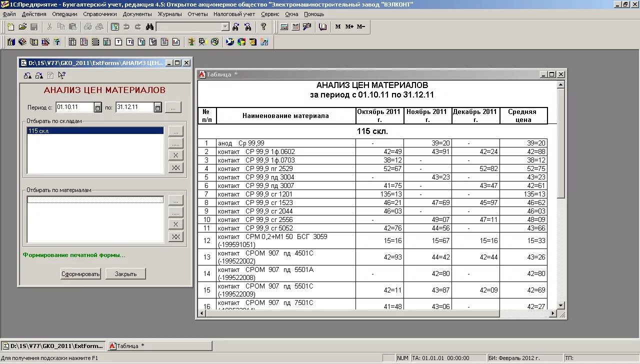Open the Справочники menu
This screenshot has height=364, width=640.
[100, 14]
